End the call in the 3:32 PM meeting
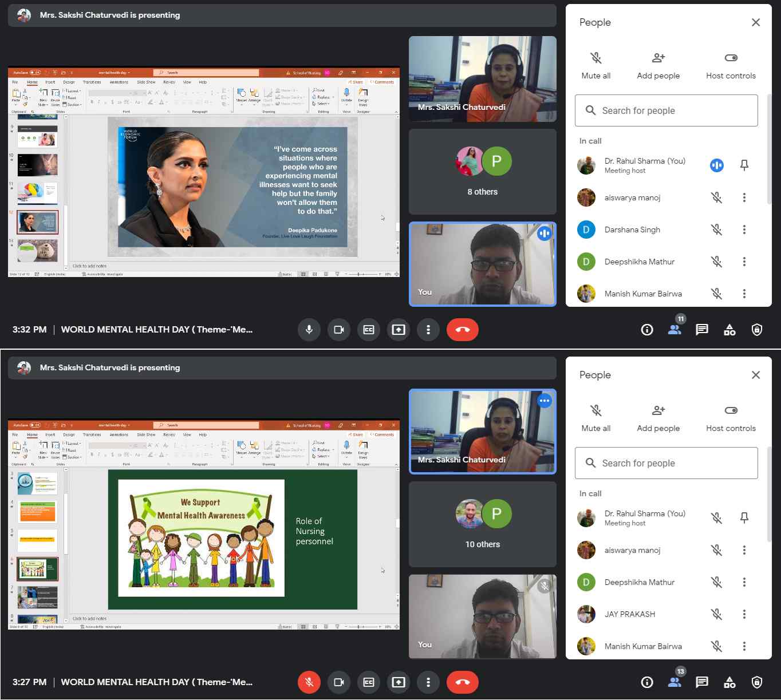Screen dimensions: 781x700 (x=462, y=330)
